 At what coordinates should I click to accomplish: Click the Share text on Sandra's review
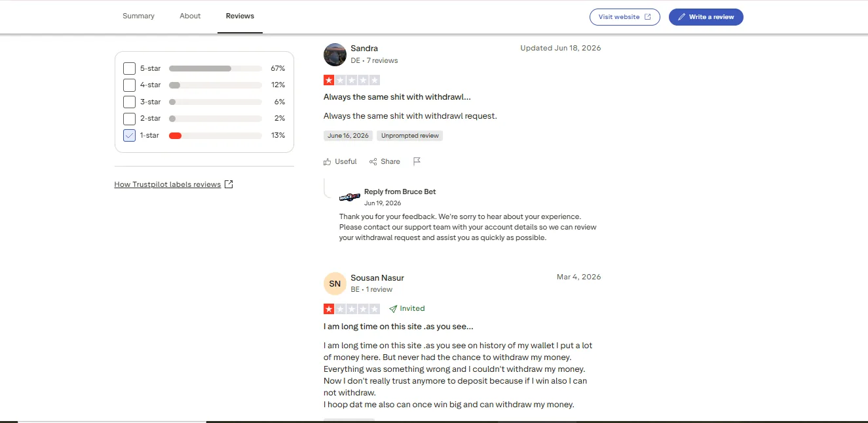tap(390, 161)
